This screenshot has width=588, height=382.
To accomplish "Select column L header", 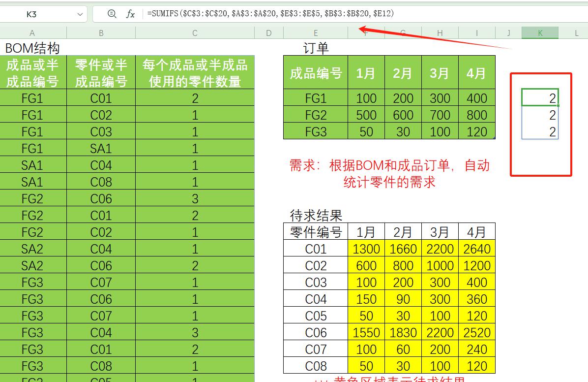I will click(576, 33).
